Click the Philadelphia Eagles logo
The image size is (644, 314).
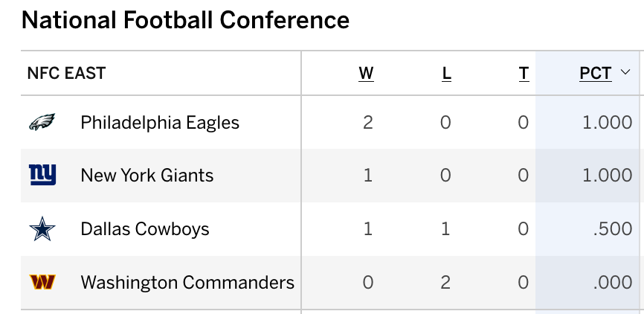coord(42,122)
